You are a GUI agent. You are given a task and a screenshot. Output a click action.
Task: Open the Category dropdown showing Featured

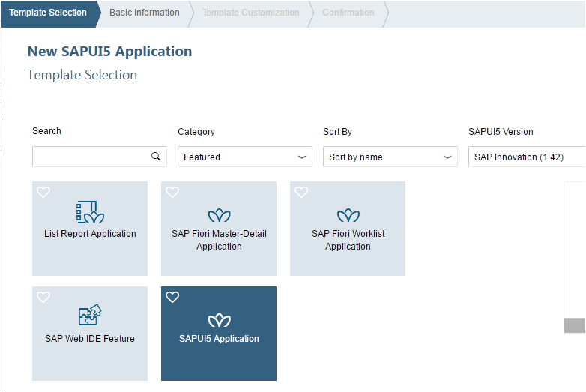pos(245,157)
